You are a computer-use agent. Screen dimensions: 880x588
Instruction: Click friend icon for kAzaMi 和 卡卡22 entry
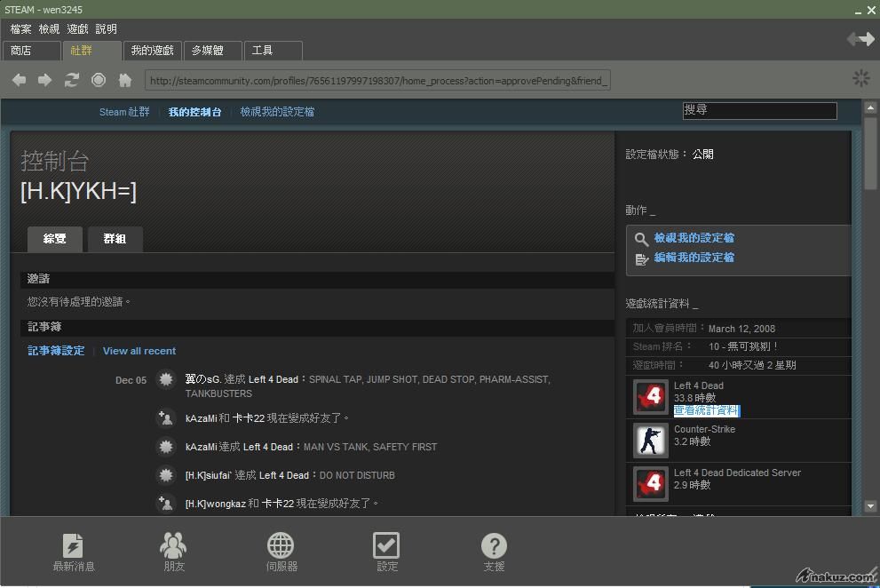point(165,418)
